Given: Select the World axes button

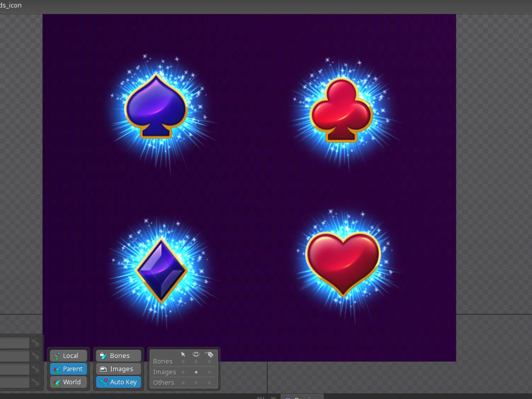Looking at the screenshot, I should point(68,382).
